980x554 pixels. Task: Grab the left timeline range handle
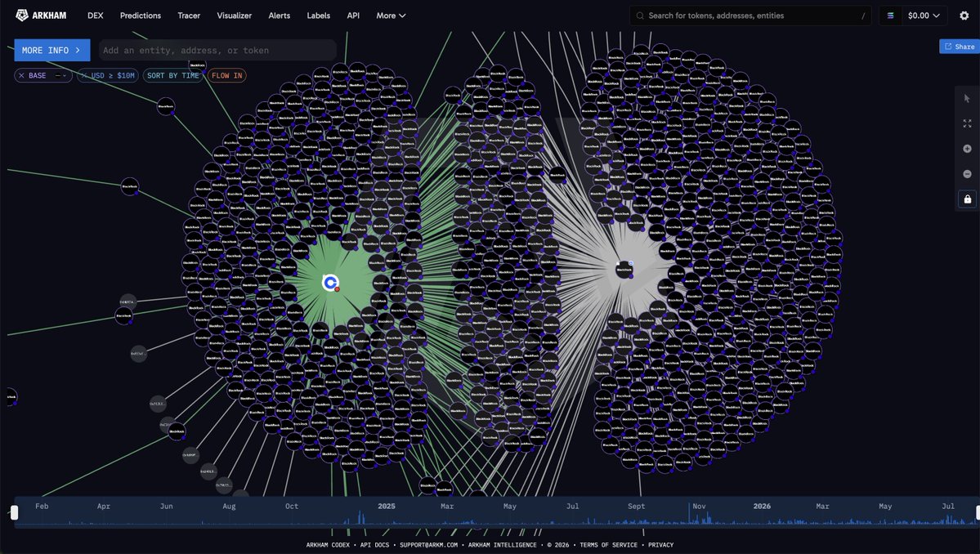coord(15,513)
